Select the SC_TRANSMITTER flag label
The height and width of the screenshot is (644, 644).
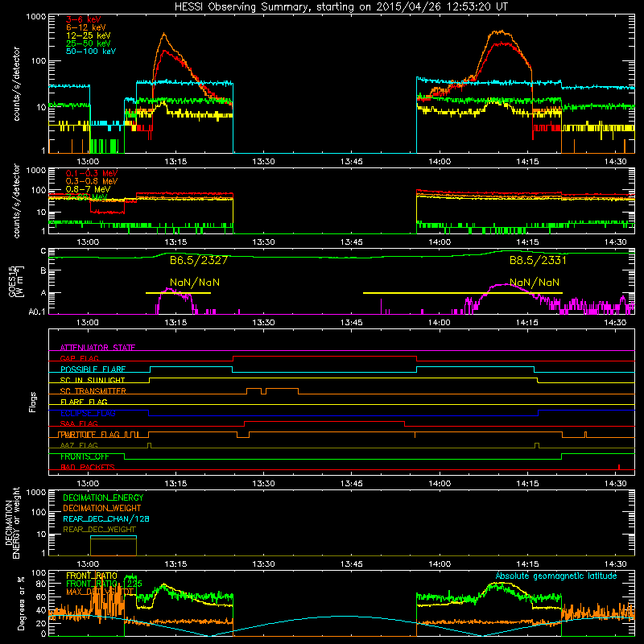(x=93, y=391)
